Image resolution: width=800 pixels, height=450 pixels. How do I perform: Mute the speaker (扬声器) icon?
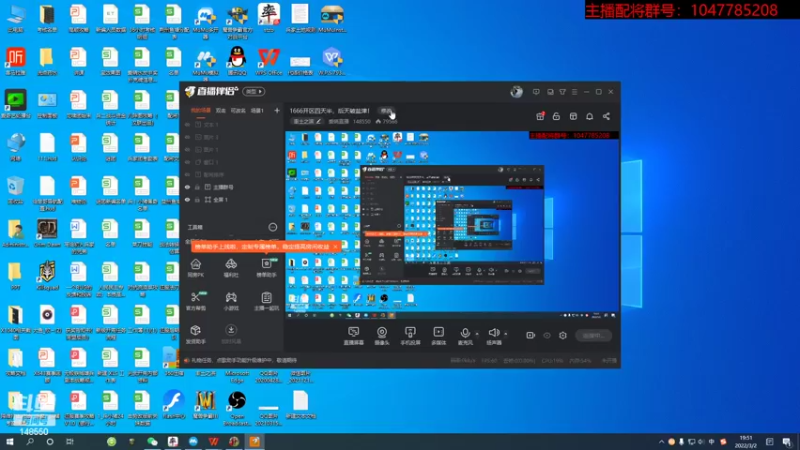[x=493, y=333]
